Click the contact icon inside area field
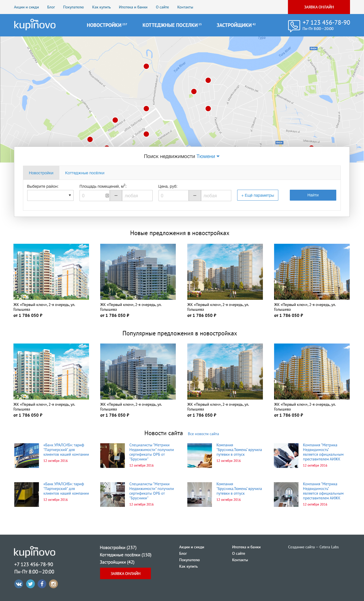This screenshot has width=364, height=601. (107, 196)
